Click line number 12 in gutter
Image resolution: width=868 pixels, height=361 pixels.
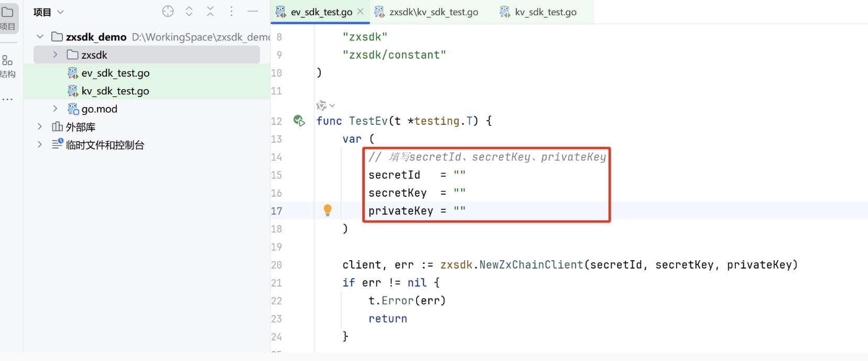276,121
